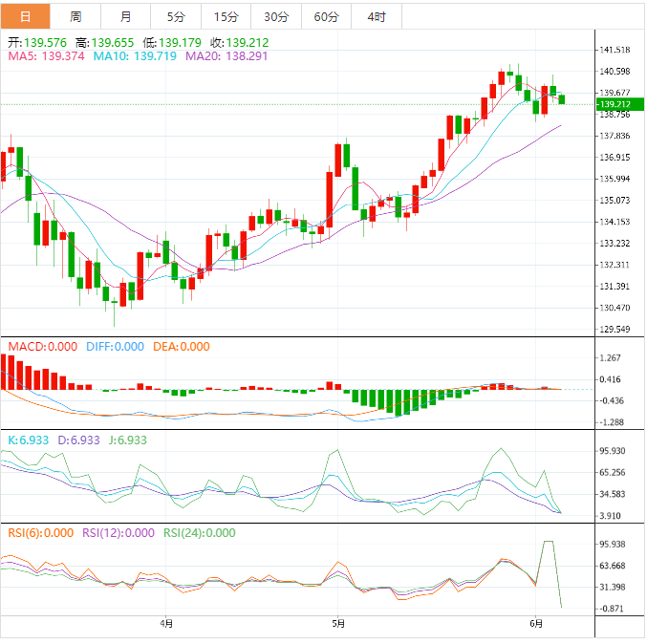
Task: Select the 15分 interval tab
Action: click(x=226, y=17)
